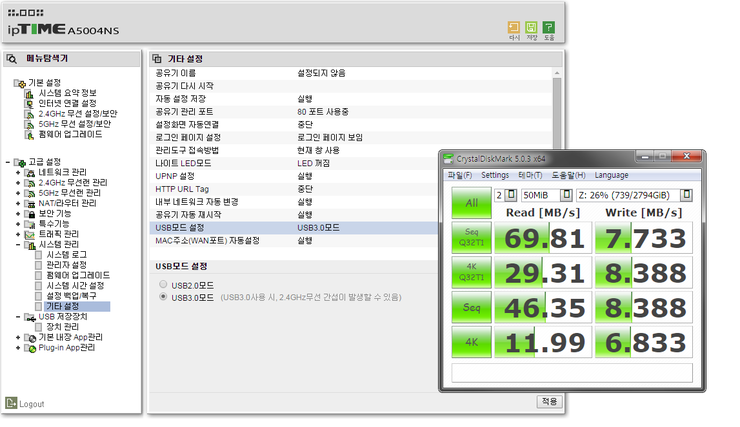Click the orange refresh icon in header
The height and width of the screenshot is (427, 740).
tap(514, 27)
